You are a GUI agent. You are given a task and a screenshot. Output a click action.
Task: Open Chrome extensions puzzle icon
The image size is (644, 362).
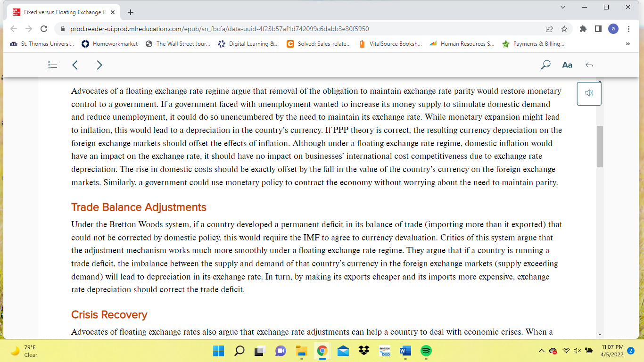coord(583,29)
